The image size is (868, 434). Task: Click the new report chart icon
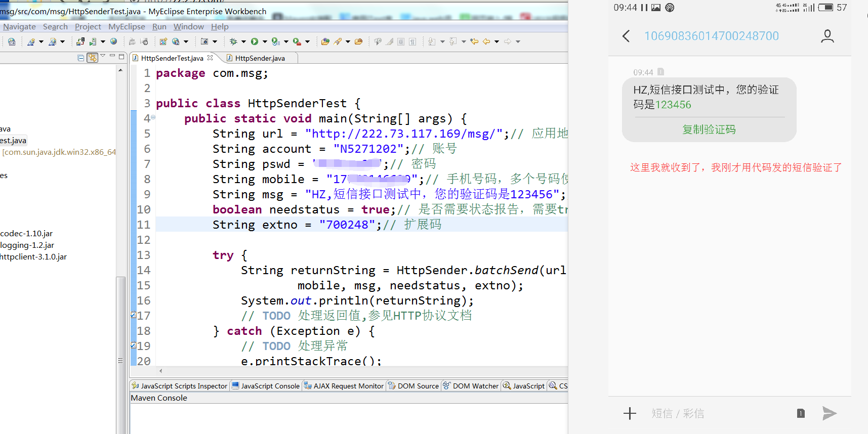coord(163,41)
